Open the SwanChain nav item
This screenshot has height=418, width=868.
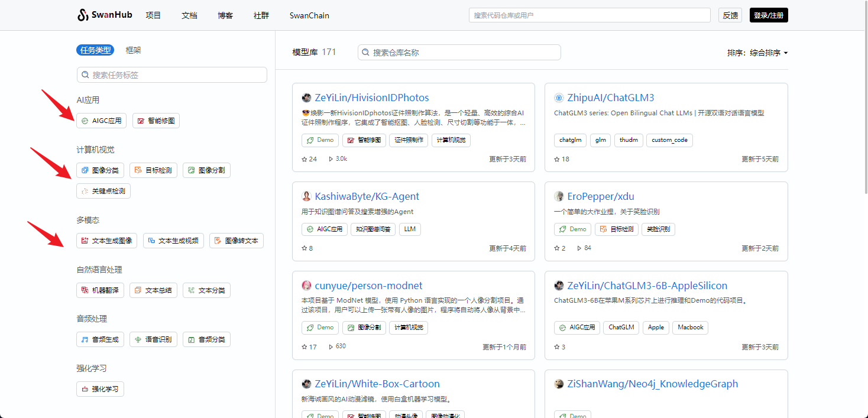click(309, 15)
